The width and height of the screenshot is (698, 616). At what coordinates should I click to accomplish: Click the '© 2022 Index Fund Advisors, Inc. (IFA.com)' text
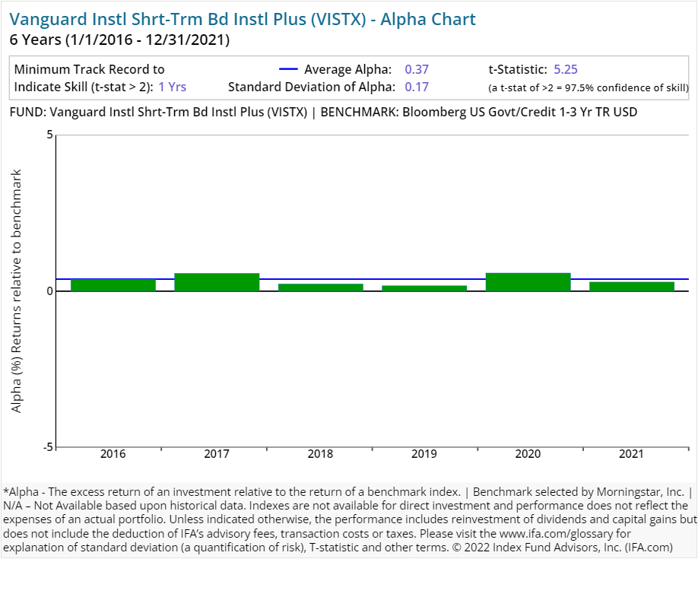pos(562,548)
